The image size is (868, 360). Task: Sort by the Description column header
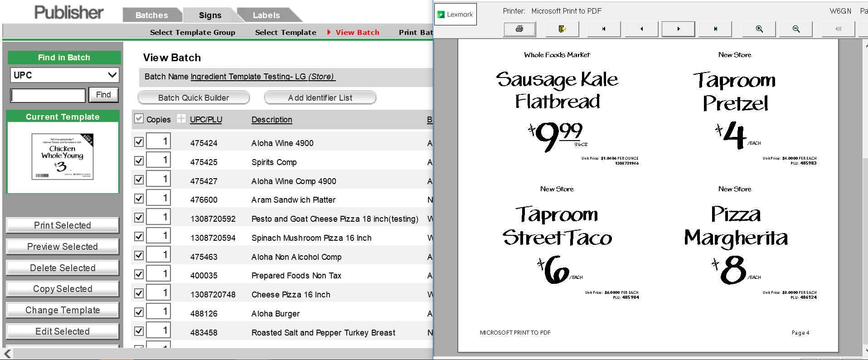[x=272, y=120]
